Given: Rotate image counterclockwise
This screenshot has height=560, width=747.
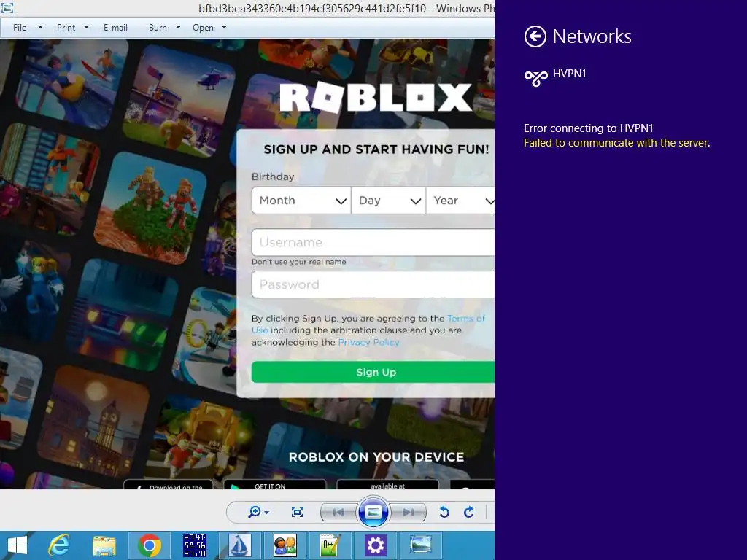Looking at the screenshot, I should tap(444, 512).
